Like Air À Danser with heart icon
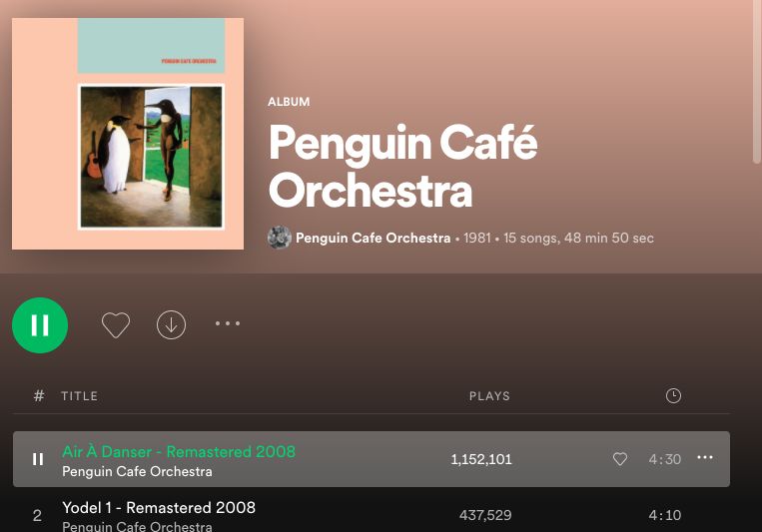 pos(619,458)
